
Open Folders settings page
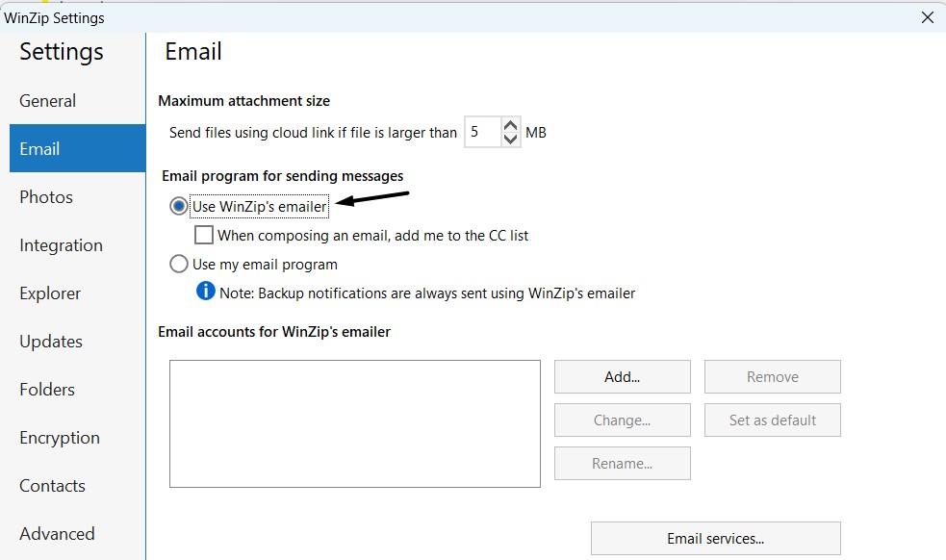click(47, 390)
